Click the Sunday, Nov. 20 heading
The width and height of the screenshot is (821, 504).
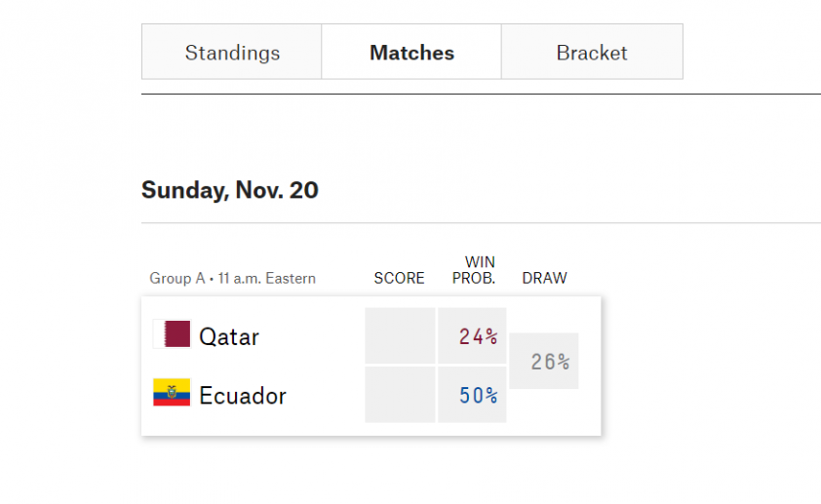[230, 190]
